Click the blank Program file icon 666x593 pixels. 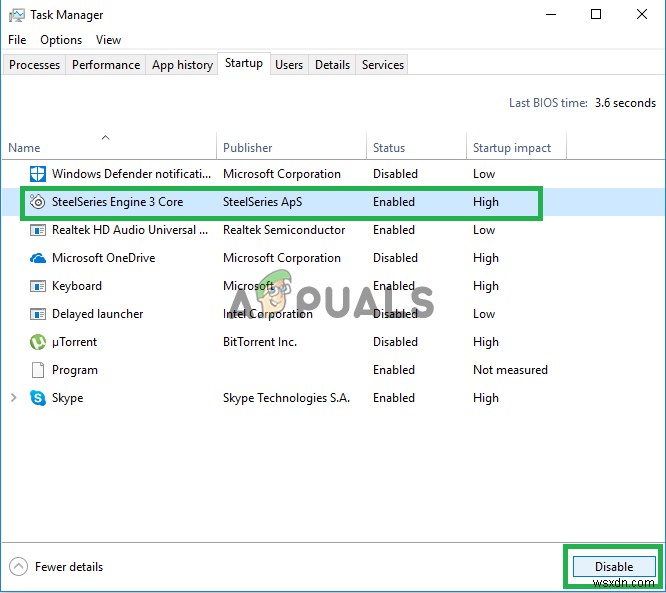pyautogui.click(x=37, y=370)
